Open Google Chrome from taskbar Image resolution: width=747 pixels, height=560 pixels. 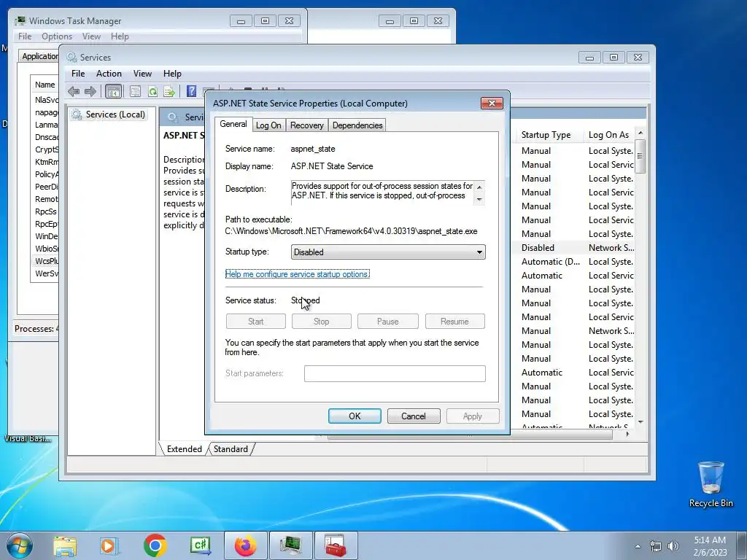(x=155, y=545)
